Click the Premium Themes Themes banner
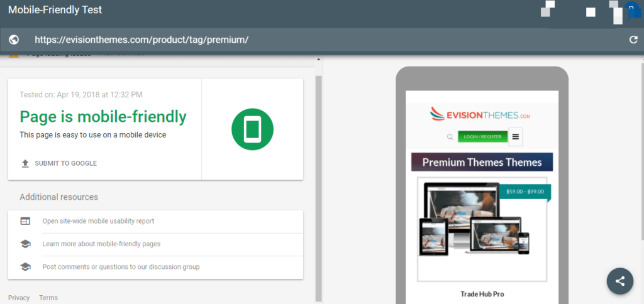Screen dimensions: 644x304 point(482,162)
